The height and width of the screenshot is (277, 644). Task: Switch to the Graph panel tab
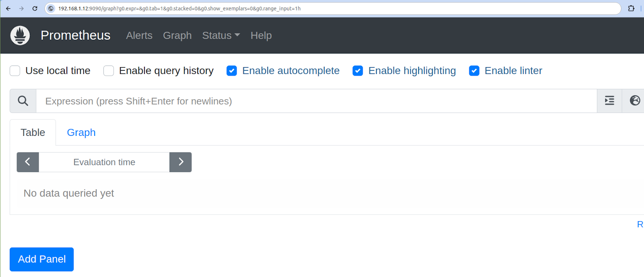coord(81,133)
